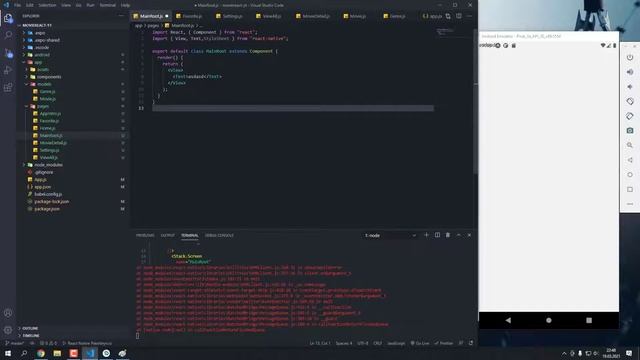Select terminal shell dropdown 1: node
The image size is (640, 360).
[390, 236]
